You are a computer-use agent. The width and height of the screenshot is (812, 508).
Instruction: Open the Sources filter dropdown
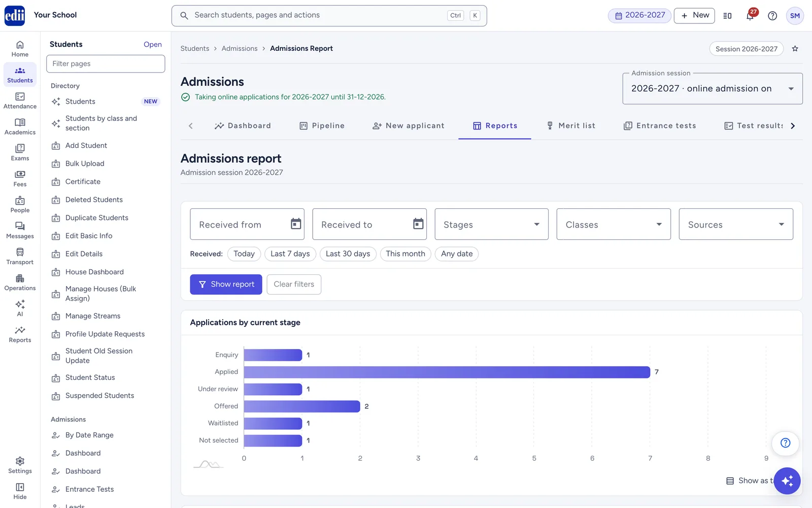(736, 224)
